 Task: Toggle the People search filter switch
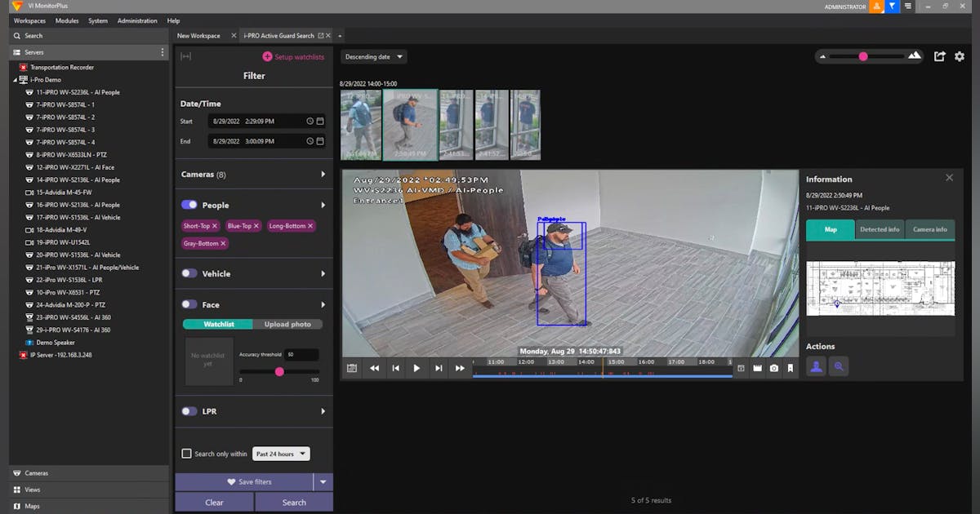(187, 205)
